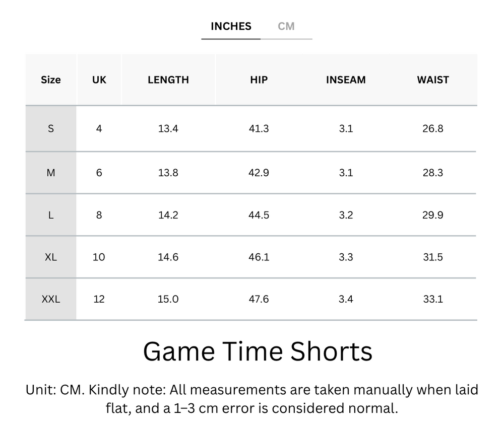Click the measurement error disclaimer text
The image size is (504, 430).
click(251, 398)
